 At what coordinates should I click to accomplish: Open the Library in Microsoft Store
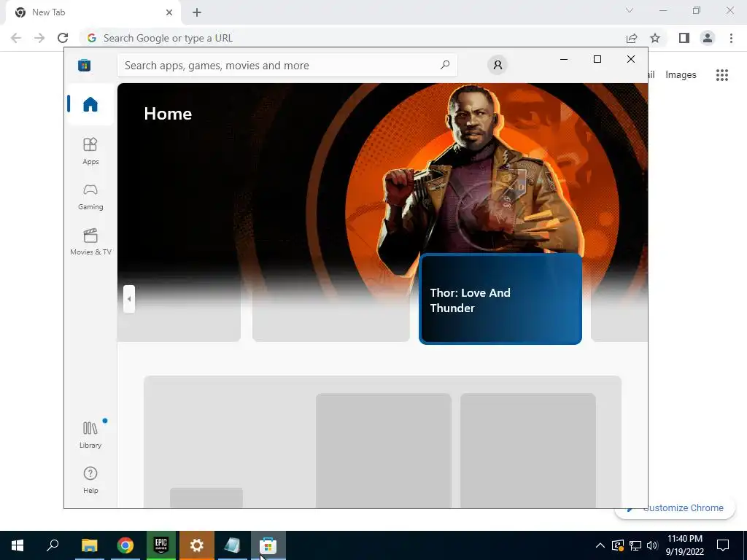tap(90, 435)
